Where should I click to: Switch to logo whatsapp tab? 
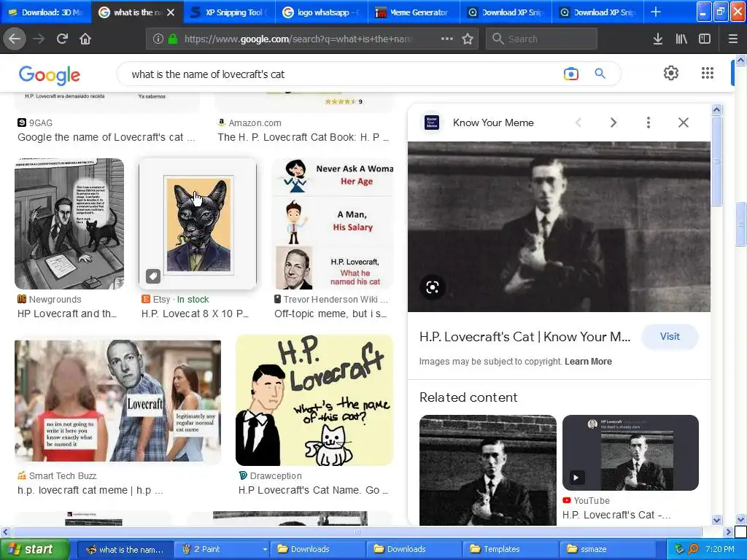click(322, 12)
